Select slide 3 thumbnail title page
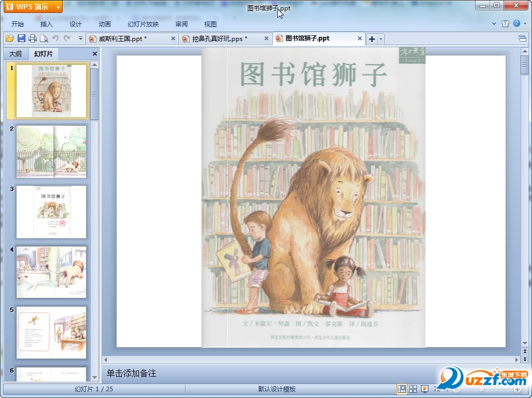The height and width of the screenshot is (398, 532). (x=51, y=212)
